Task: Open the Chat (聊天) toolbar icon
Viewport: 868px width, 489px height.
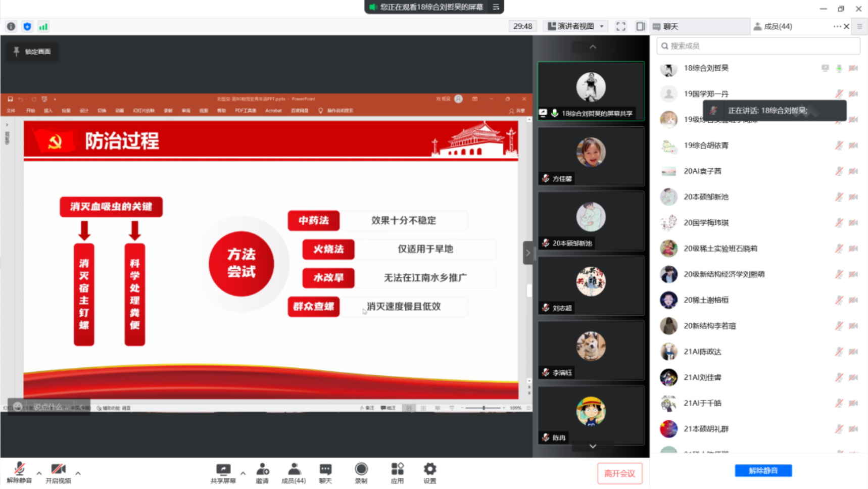Action: click(x=325, y=473)
